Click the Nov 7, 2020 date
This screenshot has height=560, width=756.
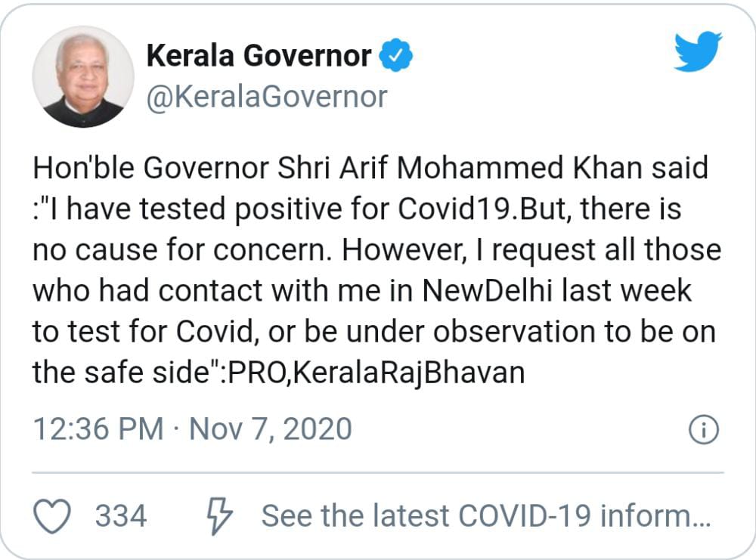270,429
